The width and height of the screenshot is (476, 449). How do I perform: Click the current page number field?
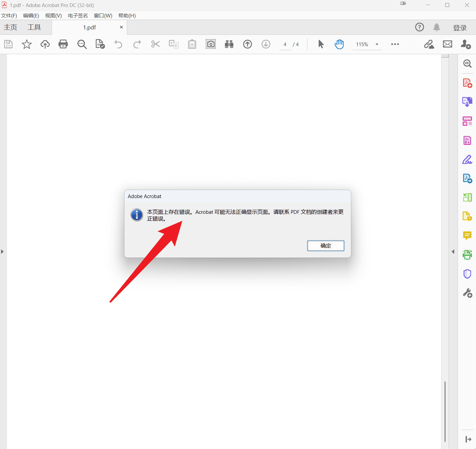pyautogui.click(x=285, y=44)
